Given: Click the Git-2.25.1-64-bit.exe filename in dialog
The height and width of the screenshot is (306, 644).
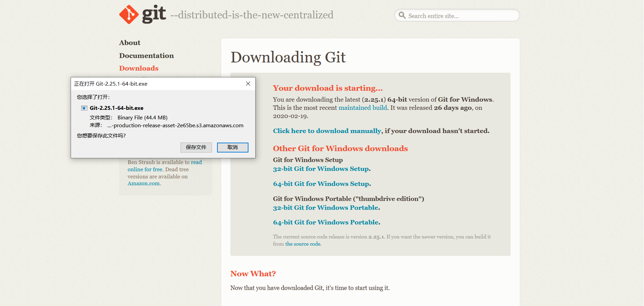Looking at the screenshot, I should (x=116, y=108).
